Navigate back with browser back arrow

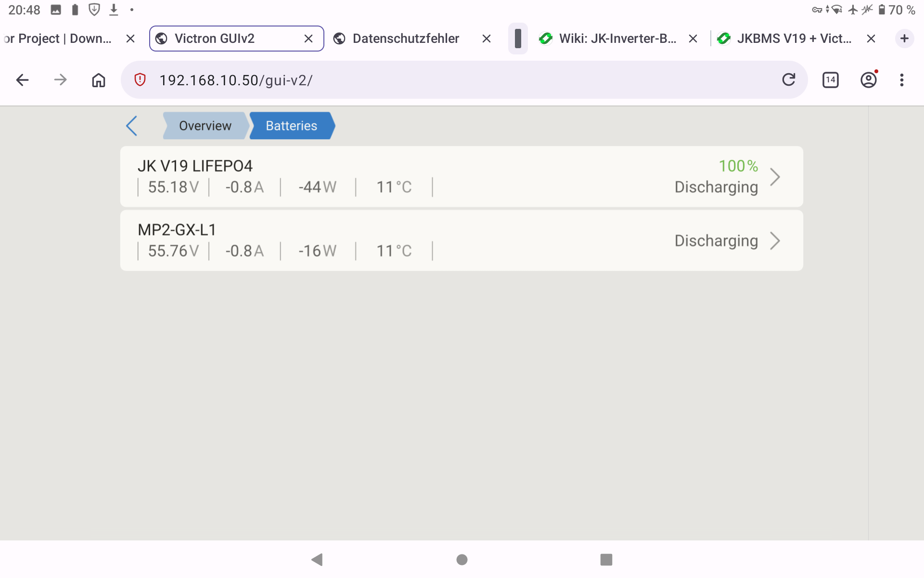coord(23,80)
